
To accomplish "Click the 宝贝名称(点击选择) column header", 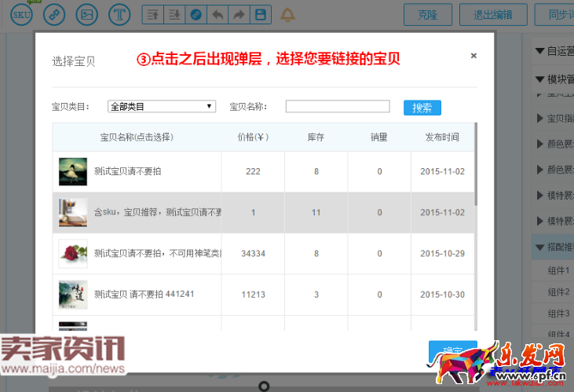I will [x=137, y=137].
